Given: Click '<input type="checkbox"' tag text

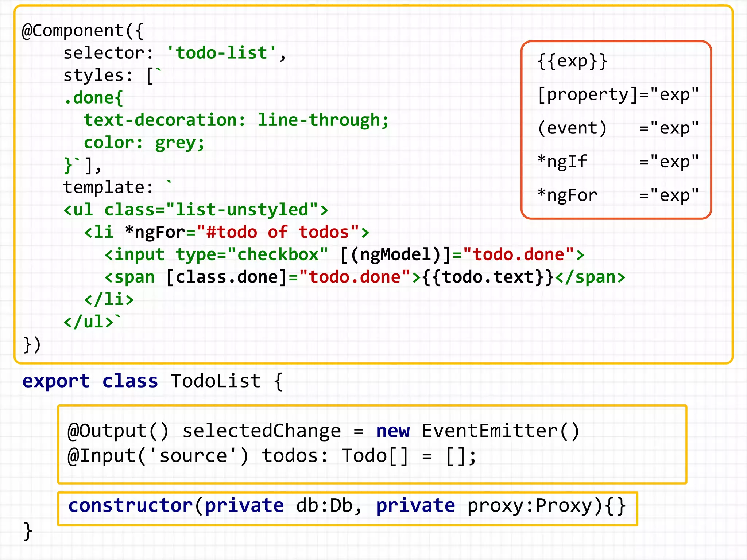Looking at the screenshot, I should (x=217, y=254).
